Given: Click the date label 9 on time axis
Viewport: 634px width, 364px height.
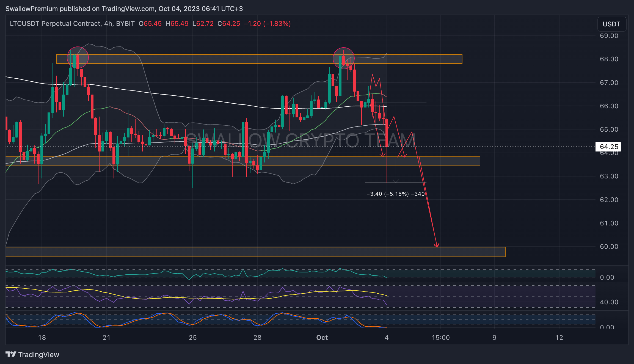Looking at the screenshot, I should [x=494, y=338].
